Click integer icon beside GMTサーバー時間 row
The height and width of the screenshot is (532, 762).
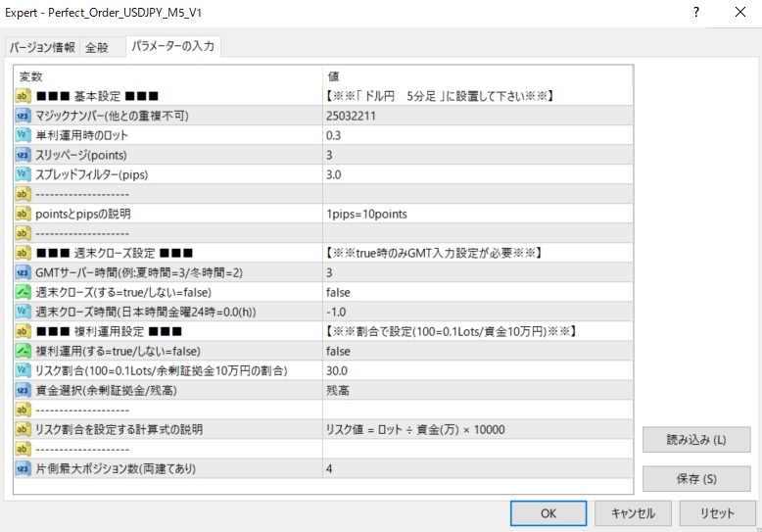pos(23,272)
